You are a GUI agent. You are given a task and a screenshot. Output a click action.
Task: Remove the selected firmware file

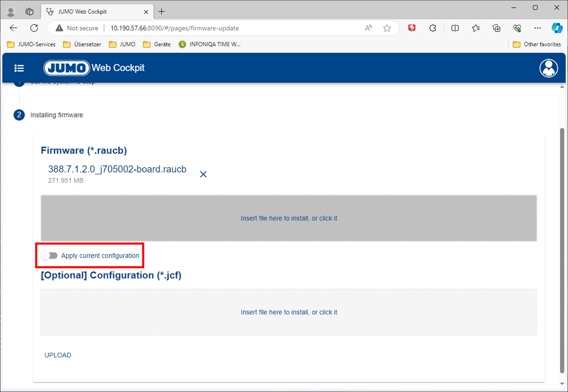click(203, 174)
